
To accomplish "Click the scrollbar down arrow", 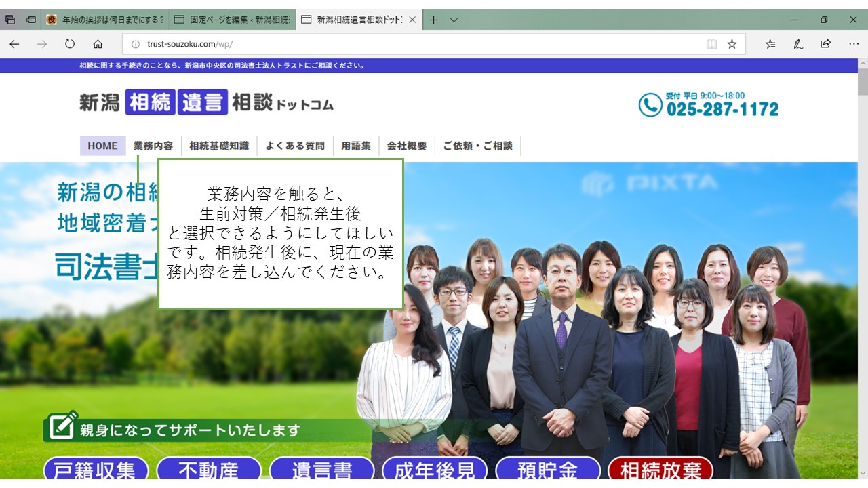I will coord(862,472).
